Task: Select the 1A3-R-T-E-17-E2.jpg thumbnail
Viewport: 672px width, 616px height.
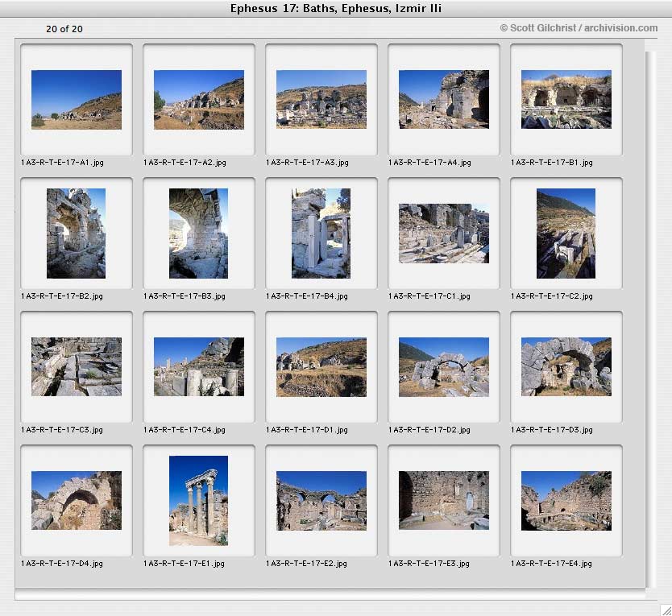Action: pos(321,501)
